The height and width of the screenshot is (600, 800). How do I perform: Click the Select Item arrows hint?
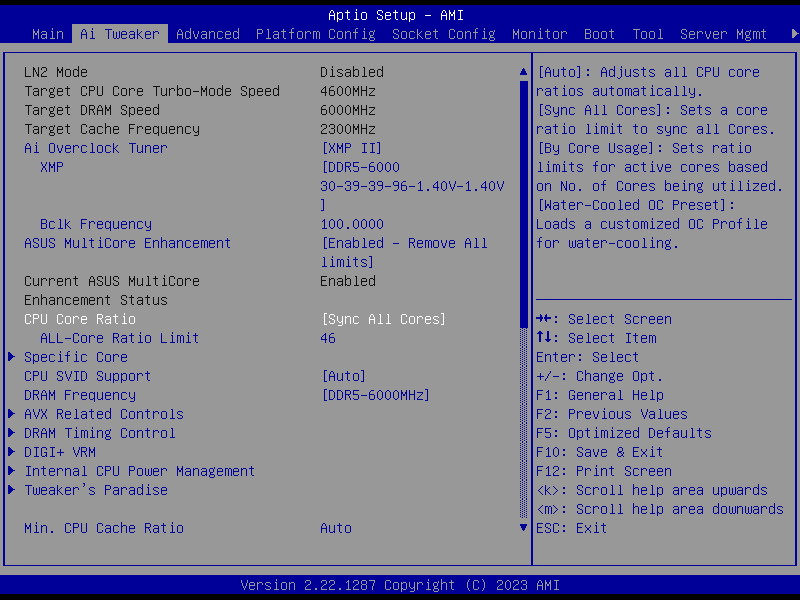596,338
